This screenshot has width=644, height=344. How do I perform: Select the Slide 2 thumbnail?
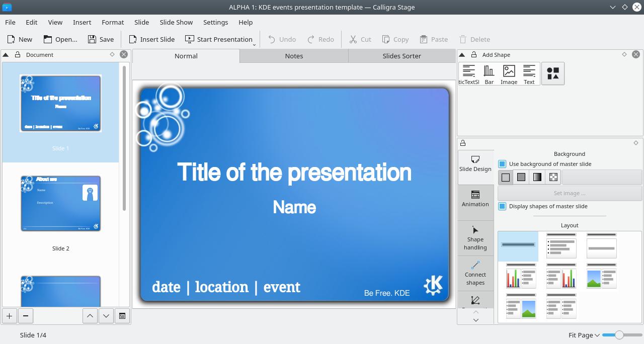pos(60,203)
